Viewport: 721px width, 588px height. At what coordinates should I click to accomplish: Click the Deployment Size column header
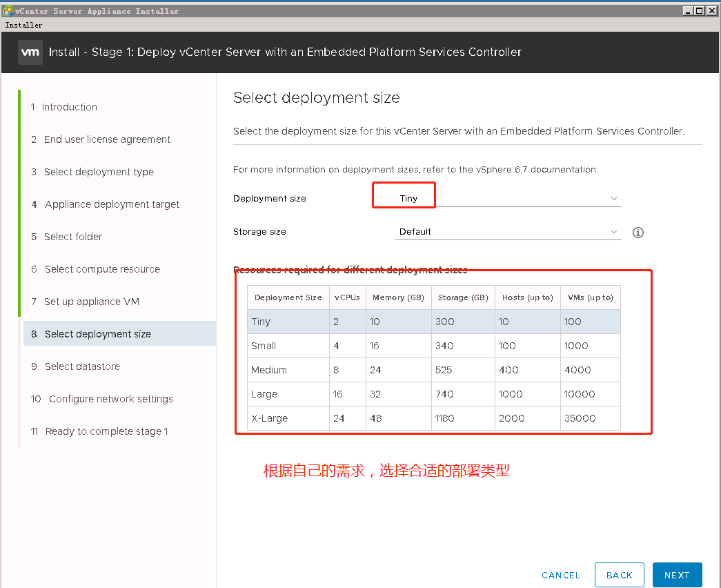pos(288,297)
